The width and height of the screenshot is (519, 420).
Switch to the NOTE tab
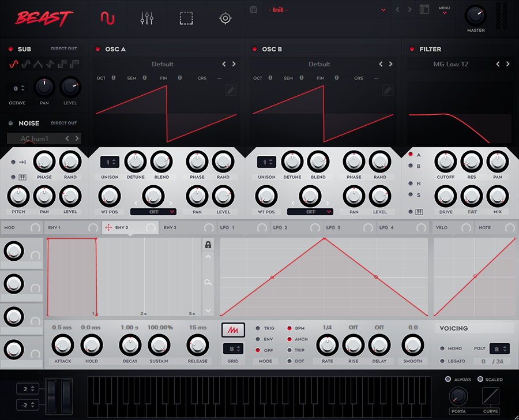496,227
